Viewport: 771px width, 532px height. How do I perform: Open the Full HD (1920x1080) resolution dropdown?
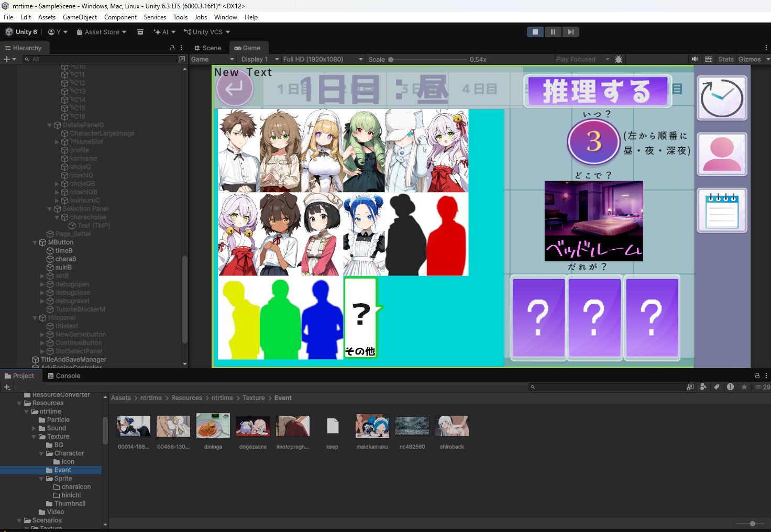[323, 59]
